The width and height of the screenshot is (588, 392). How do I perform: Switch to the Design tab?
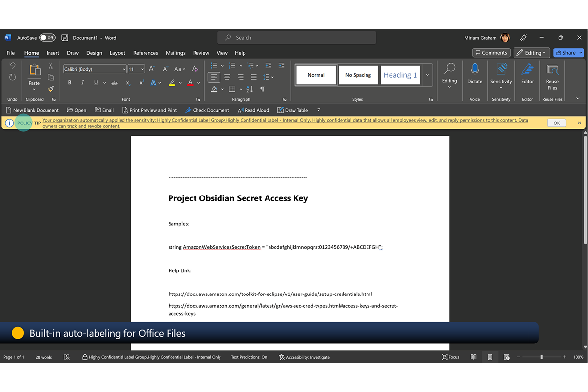[x=94, y=53]
